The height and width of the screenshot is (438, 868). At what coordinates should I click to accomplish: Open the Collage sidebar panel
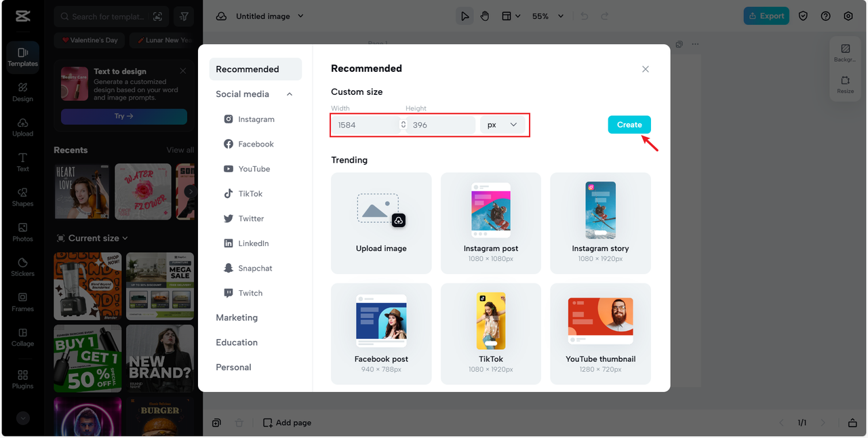(22, 338)
